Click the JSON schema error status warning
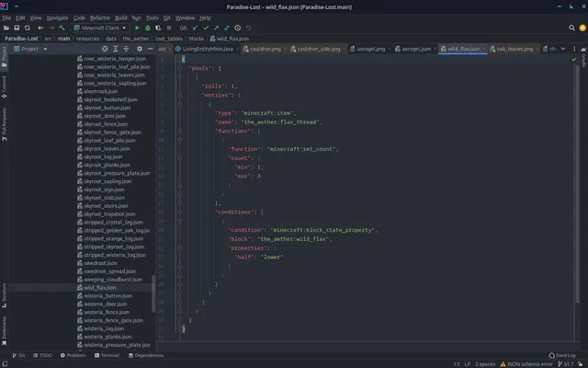The height and width of the screenshot is (368, 588). [x=526, y=364]
